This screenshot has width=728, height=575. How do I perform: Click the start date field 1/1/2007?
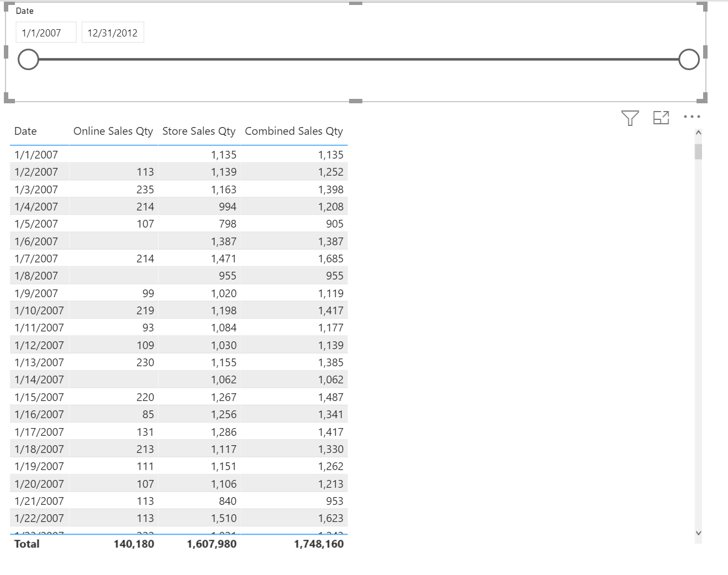tap(46, 33)
